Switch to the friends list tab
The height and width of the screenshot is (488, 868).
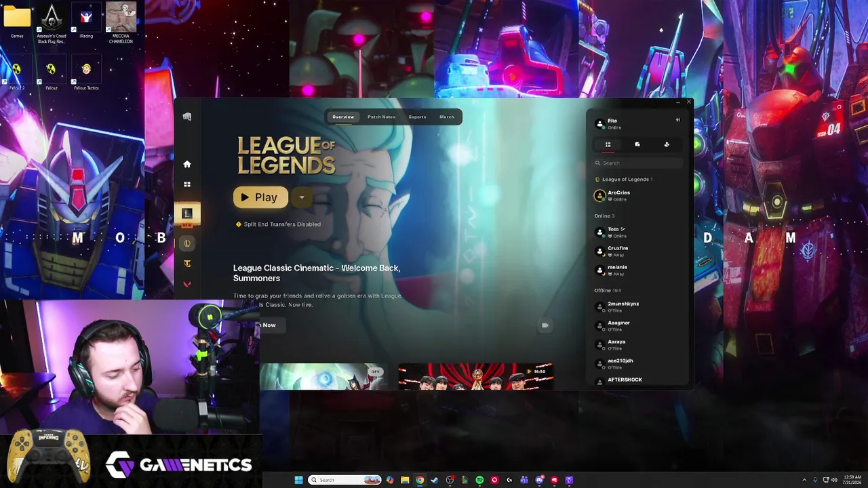click(x=608, y=144)
